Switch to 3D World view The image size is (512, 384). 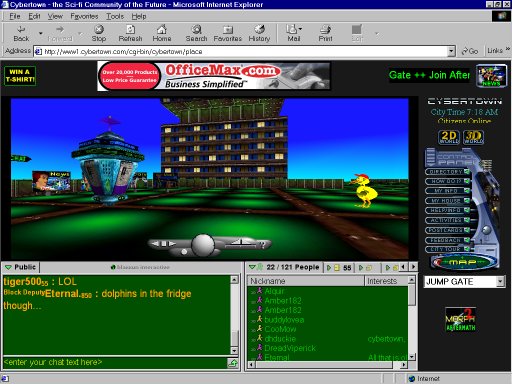[474, 137]
